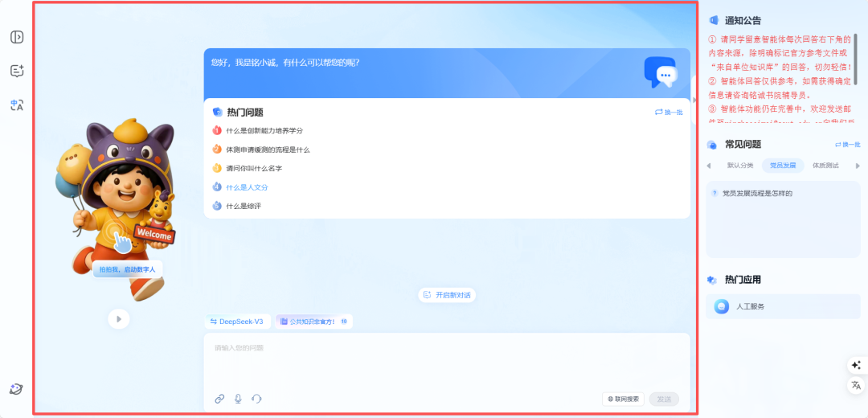868x418 pixels.
Task: Click the hot question 什么是人文分
Action: (x=247, y=187)
